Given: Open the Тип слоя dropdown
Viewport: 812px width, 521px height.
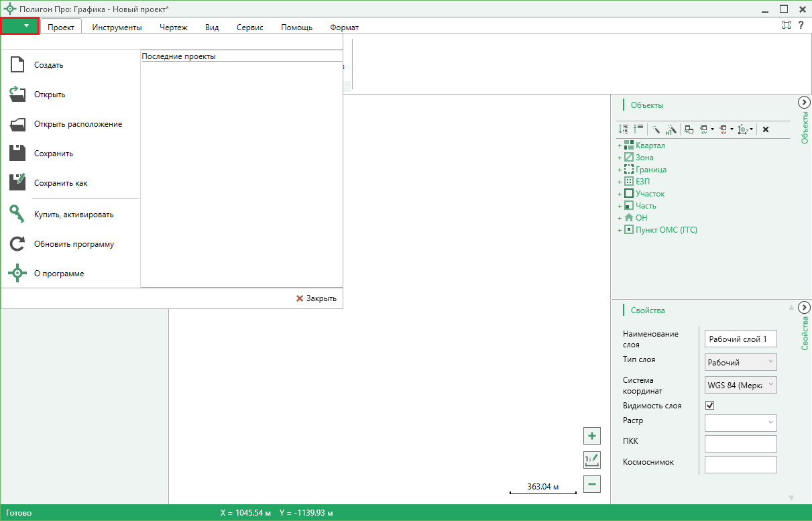Looking at the screenshot, I should [x=741, y=362].
